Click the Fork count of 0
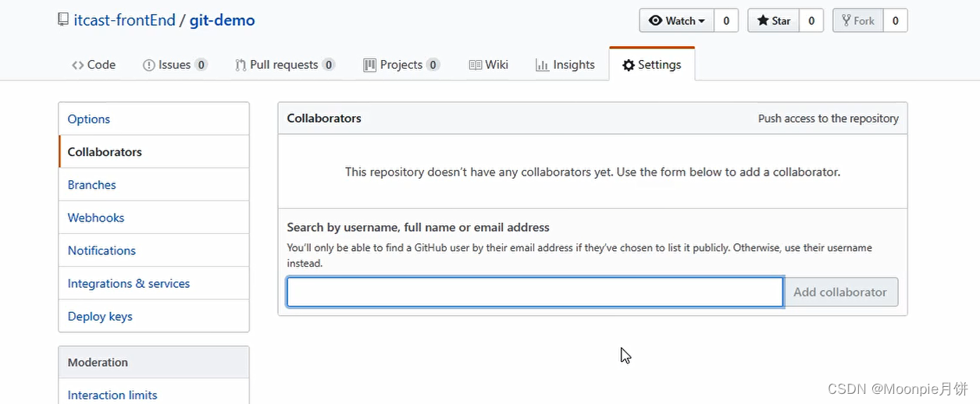Viewport: 980px width, 404px height. pos(896,21)
